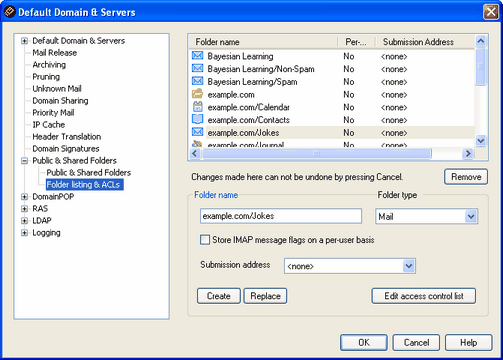
Task: Click the mail icon beside example.com/Jokes
Action: [x=197, y=132]
